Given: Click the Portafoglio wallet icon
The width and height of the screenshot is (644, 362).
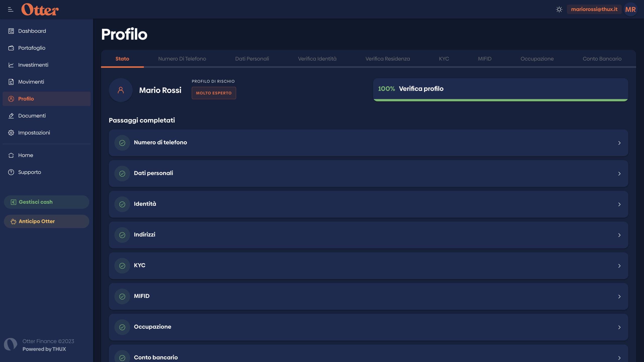Looking at the screenshot, I should tap(11, 48).
